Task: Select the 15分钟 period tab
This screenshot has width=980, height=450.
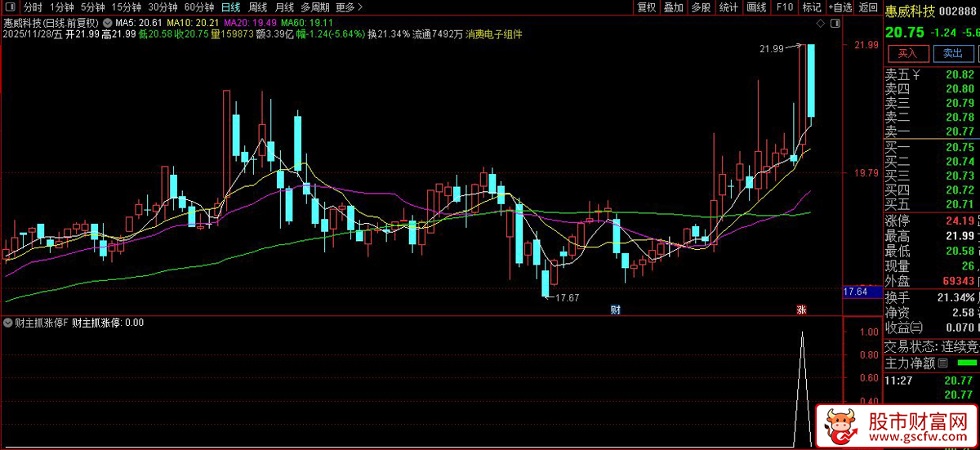Action: point(127,7)
